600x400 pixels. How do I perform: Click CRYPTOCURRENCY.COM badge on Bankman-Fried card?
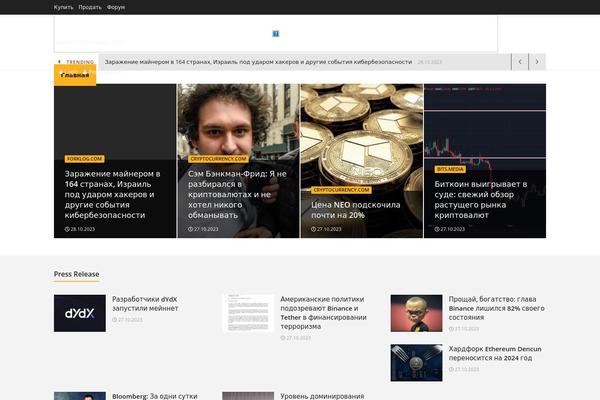[x=218, y=159]
